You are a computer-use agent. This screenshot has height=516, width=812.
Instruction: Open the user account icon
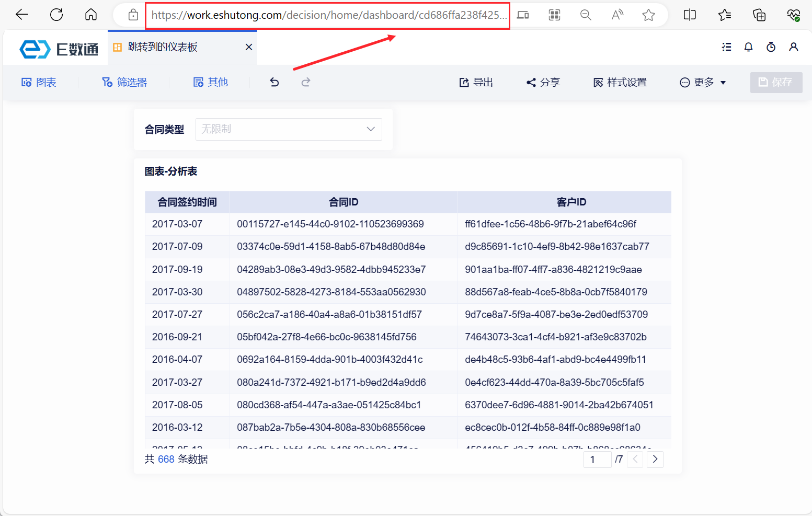point(794,47)
